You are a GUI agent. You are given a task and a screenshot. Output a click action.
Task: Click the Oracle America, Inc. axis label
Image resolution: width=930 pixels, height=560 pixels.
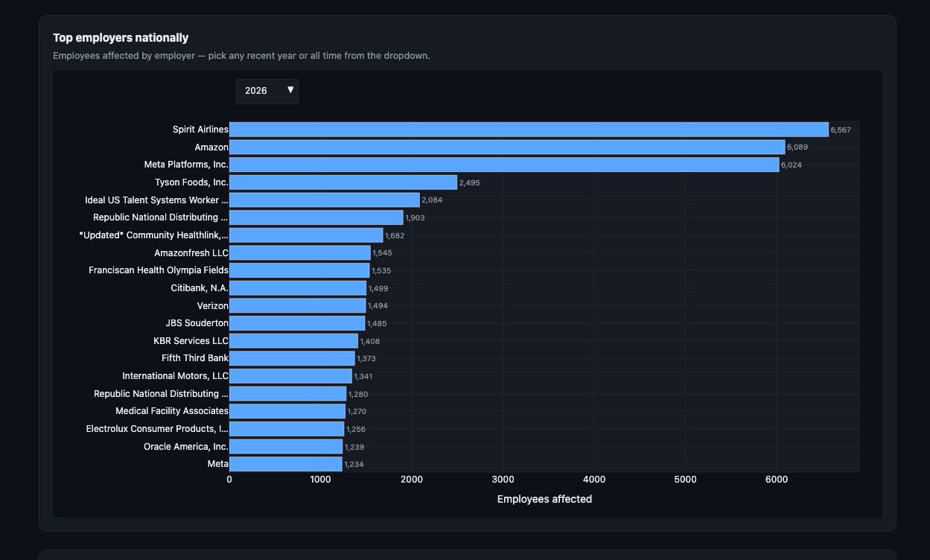(186, 447)
